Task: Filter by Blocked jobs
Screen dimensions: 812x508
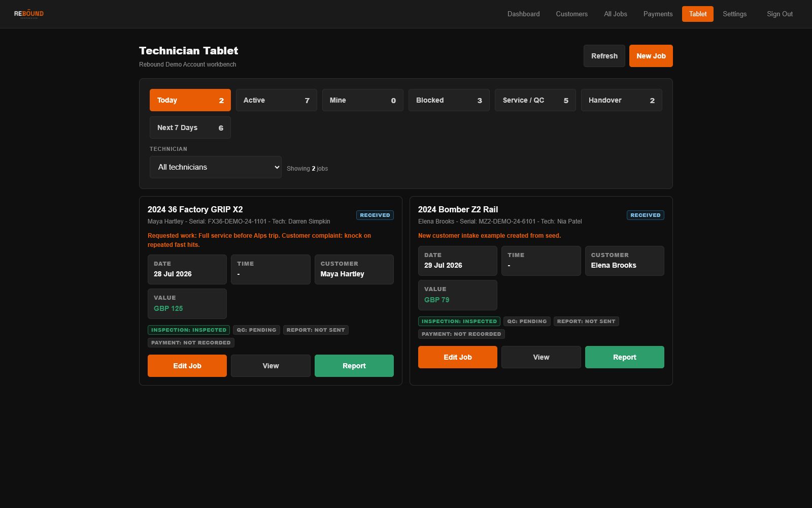Action: pos(449,100)
